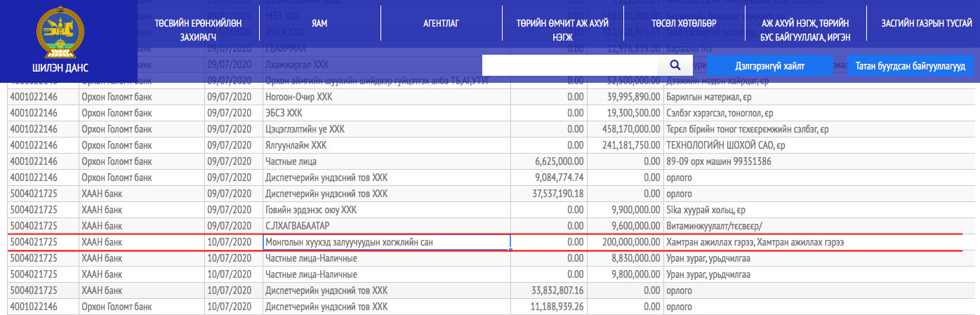
Task: Open ТӨРИЙН ӨМЧИТ АЖ АХУЙ НЭГЖ menu
Action: 562,29
